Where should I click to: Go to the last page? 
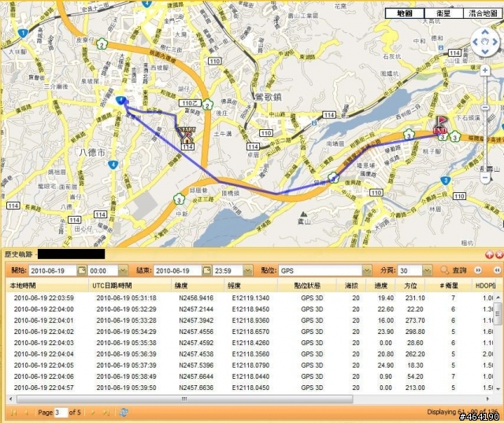[x=106, y=412]
